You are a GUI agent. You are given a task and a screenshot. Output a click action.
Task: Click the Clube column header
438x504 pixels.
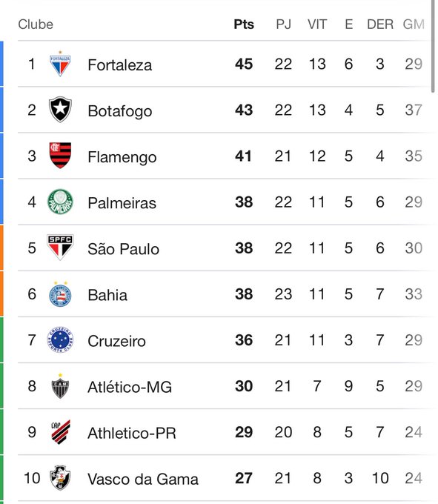[36, 24]
